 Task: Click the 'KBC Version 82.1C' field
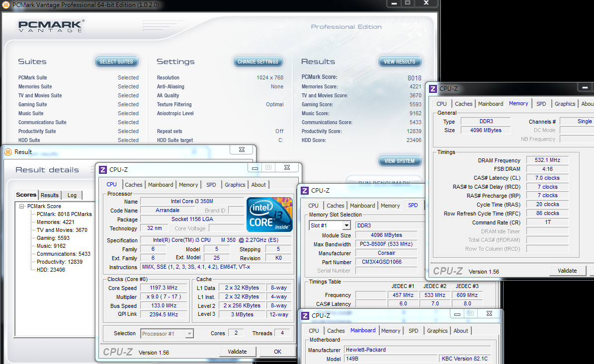[x=464, y=359]
